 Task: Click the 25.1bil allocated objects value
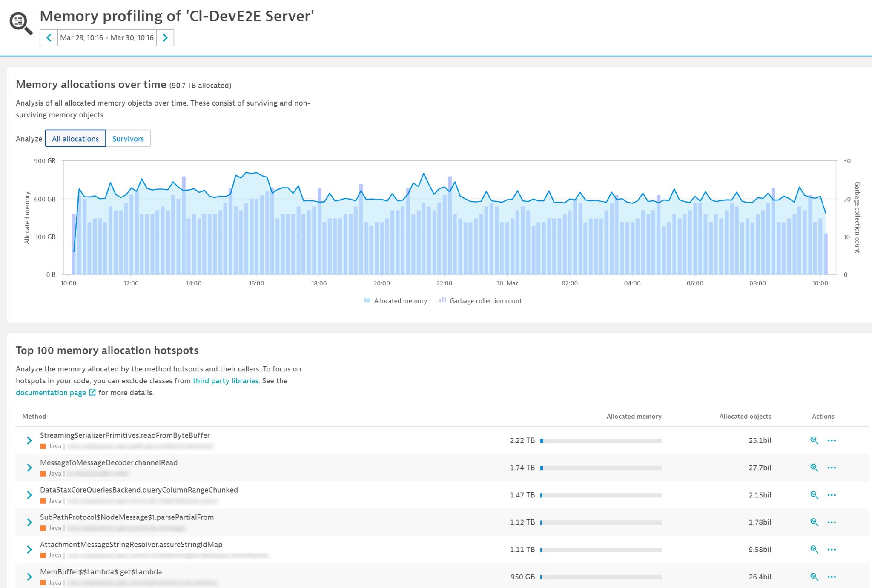pos(760,440)
